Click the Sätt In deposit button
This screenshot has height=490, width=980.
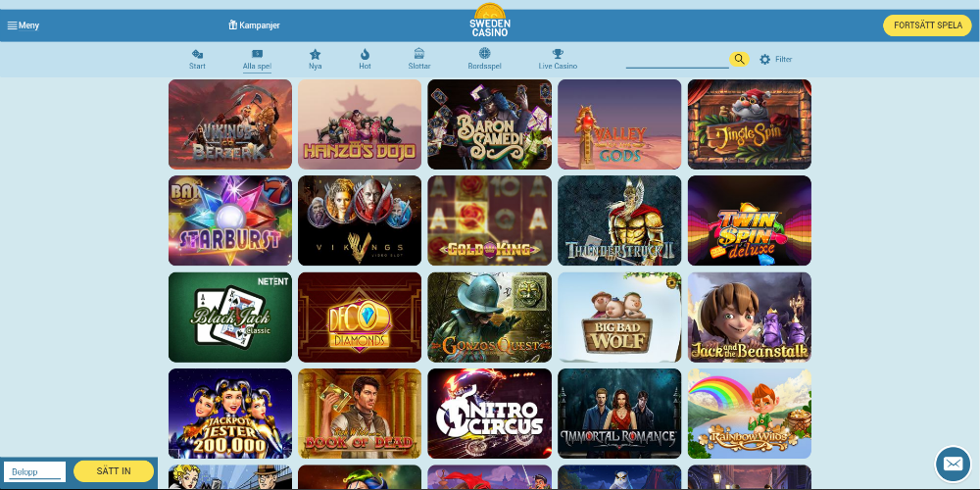point(114,471)
